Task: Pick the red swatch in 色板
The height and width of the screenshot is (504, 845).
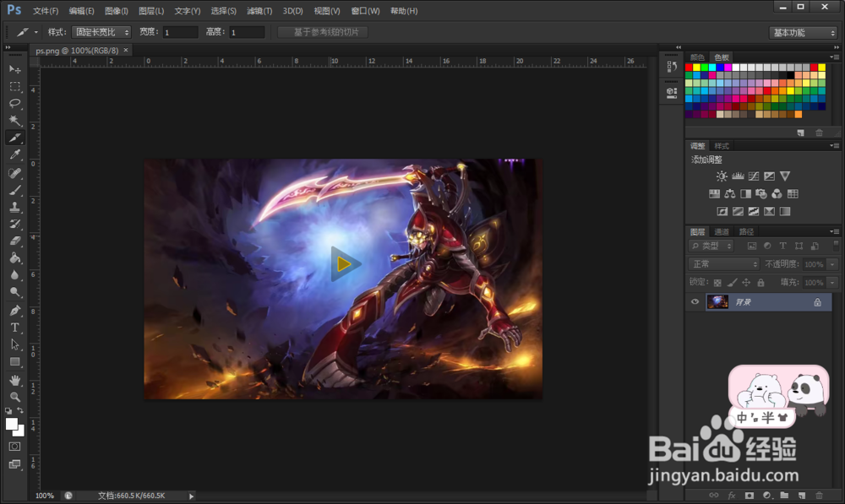Action: coord(689,68)
